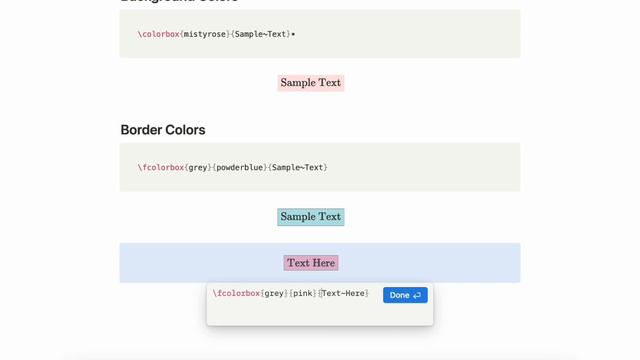Click the blue highlighted block left of 'Text Here'
Image resolution: width=640 pixels, height=360 pixels.
click(x=200, y=263)
